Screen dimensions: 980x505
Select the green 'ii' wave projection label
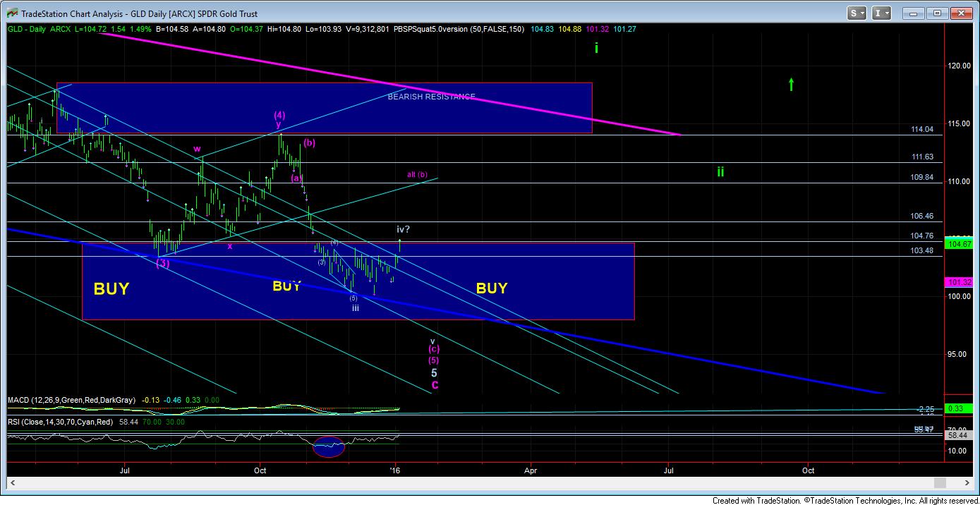(x=720, y=171)
